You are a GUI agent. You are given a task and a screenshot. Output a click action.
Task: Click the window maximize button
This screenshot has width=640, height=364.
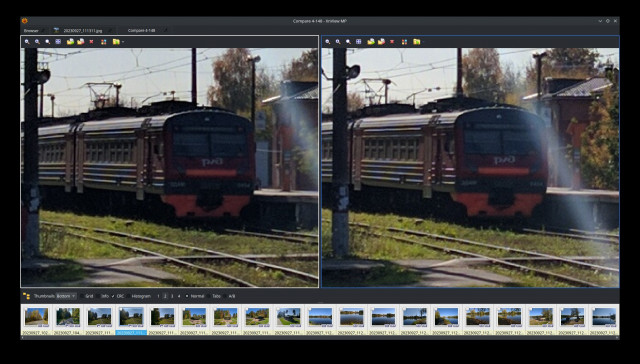[x=607, y=21]
